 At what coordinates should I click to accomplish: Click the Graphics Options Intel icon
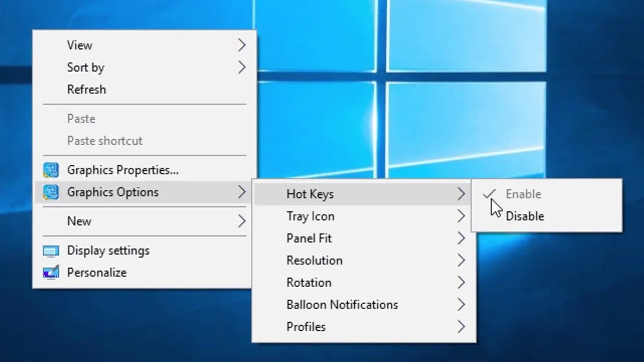(x=51, y=192)
